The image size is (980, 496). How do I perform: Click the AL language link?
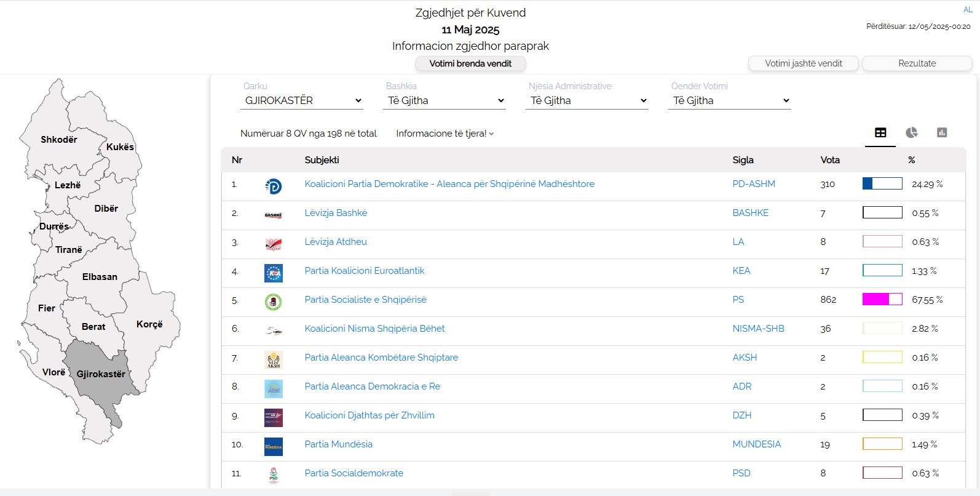968,10
